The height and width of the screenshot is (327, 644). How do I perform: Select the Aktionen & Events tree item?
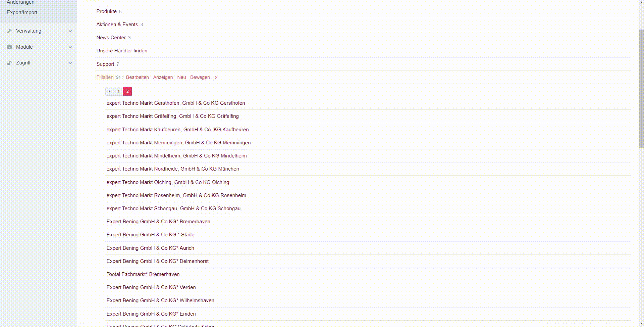tap(117, 25)
